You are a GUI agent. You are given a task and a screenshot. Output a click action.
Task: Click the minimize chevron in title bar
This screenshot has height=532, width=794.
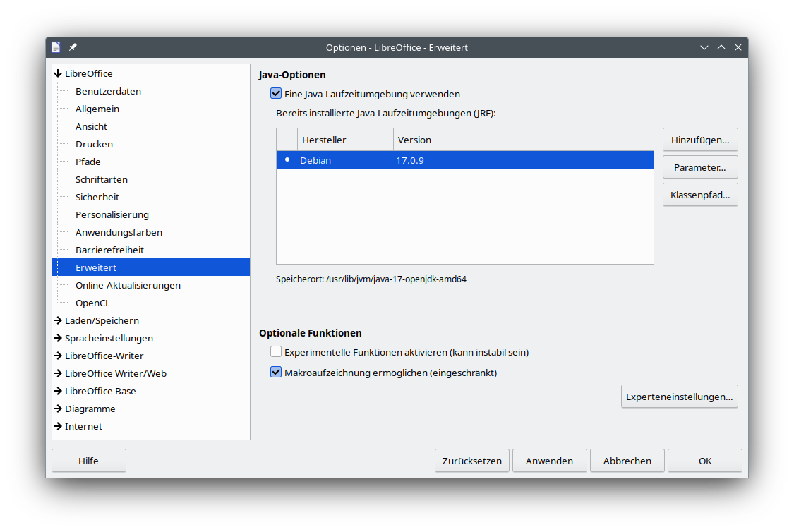click(704, 47)
